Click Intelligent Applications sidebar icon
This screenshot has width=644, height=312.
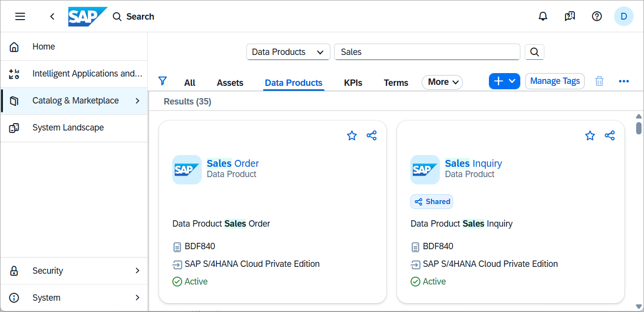[x=14, y=74]
